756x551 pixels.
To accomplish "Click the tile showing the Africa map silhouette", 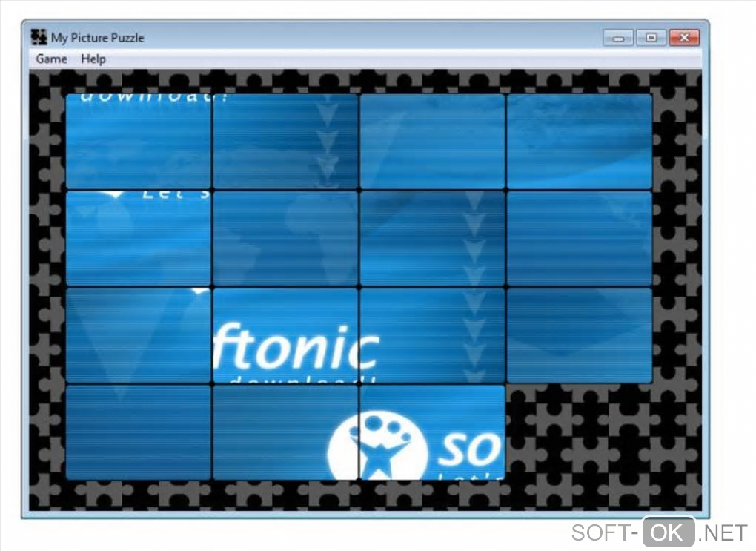I will pos(285,238).
